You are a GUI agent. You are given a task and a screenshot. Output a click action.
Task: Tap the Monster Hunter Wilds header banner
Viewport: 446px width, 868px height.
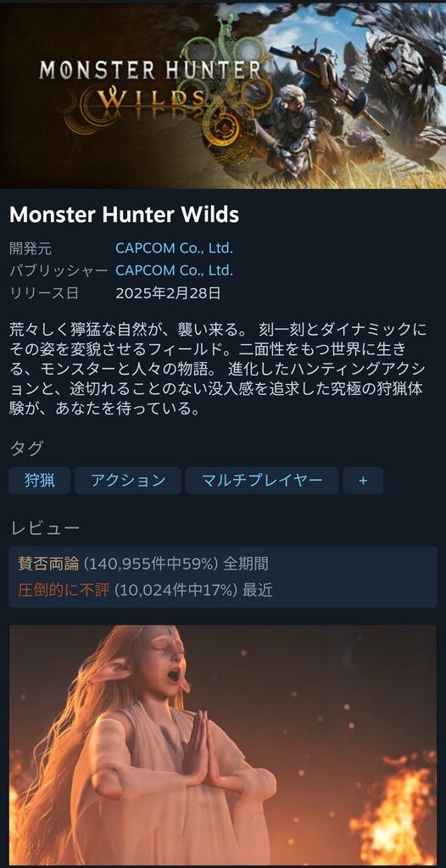click(223, 95)
